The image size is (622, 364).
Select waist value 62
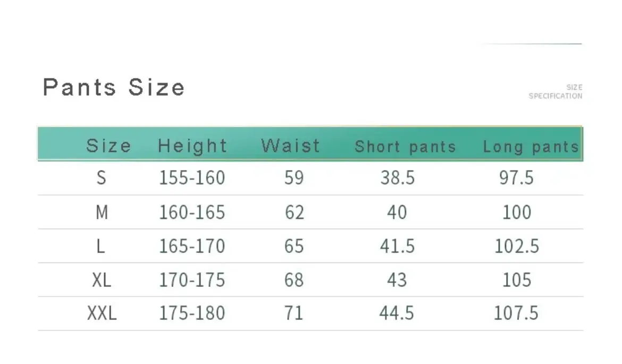coord(295,213)
